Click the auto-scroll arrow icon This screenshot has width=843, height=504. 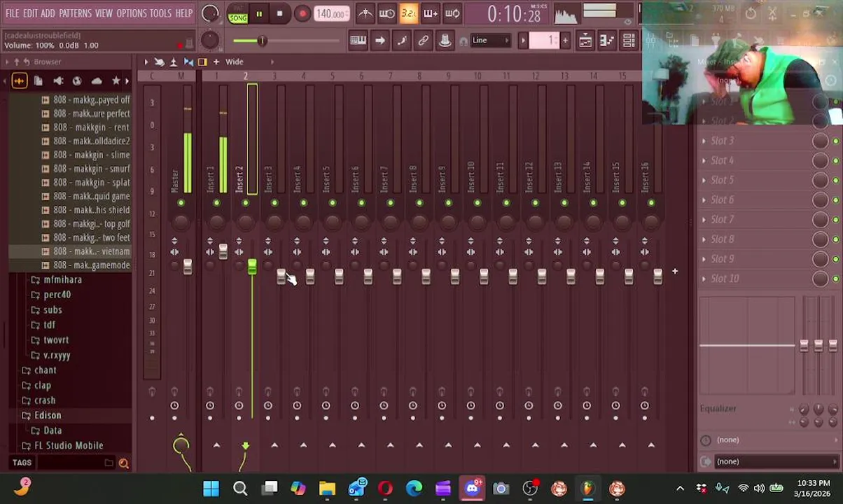(x=379, y=41)
